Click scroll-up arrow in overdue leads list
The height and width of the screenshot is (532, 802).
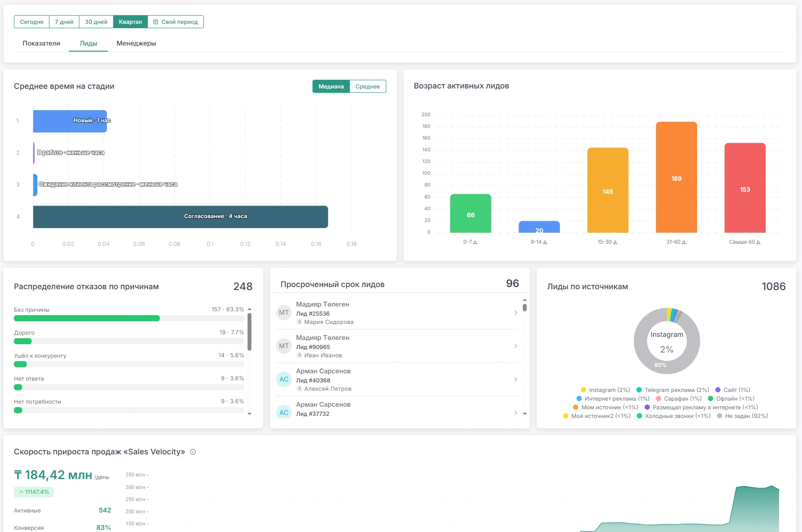point(525,300)
